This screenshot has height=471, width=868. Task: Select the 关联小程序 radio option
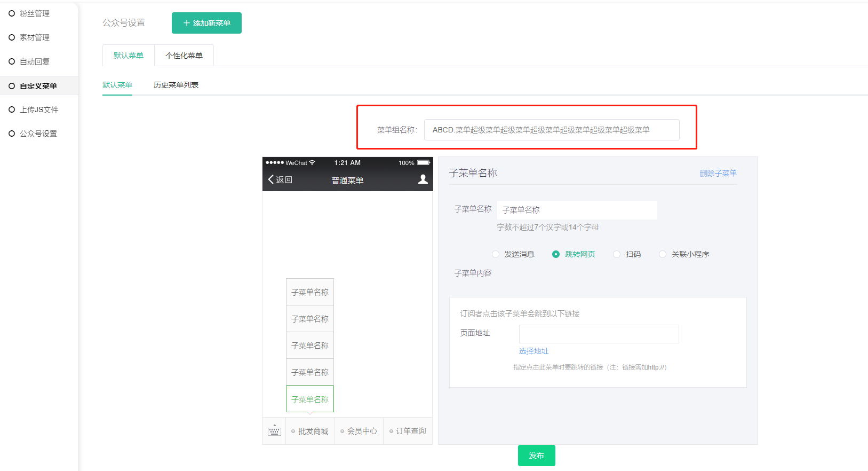coord(684,254)
